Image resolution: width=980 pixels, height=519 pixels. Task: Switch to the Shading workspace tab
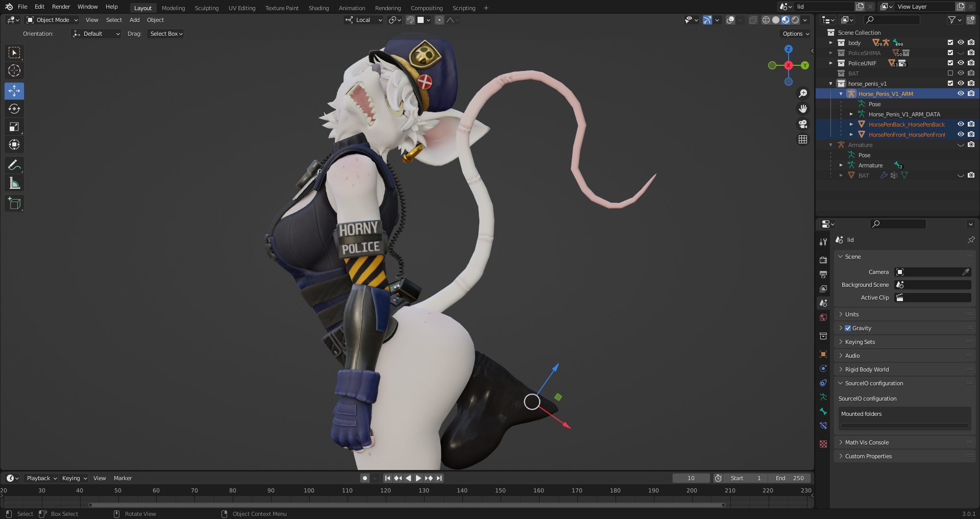(318, 8)
